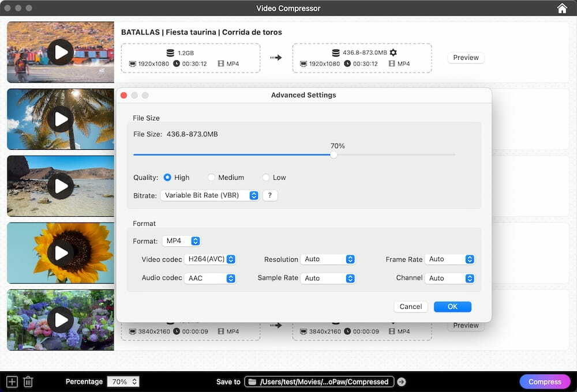The image size is (577, 392).
Task: Play the bullfight video thumbnail
Action: (x=60, y=52)
